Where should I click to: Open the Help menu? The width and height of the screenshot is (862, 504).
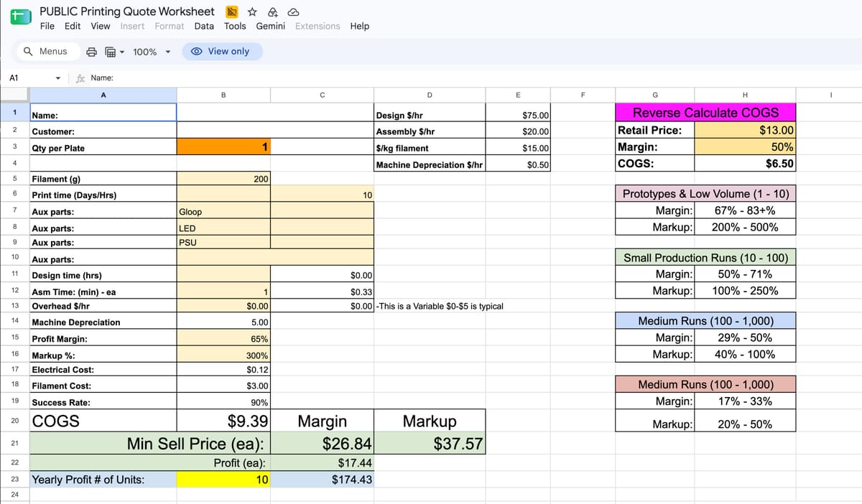pos(360,26)
